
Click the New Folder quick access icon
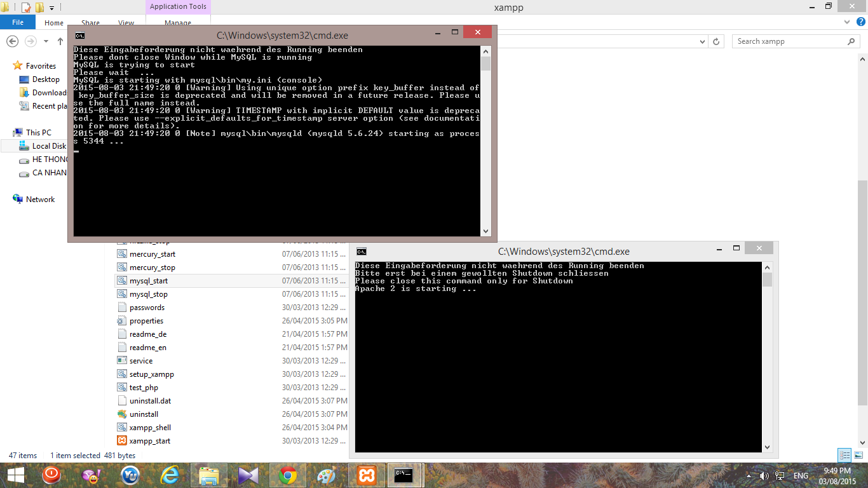click(39, 8)
